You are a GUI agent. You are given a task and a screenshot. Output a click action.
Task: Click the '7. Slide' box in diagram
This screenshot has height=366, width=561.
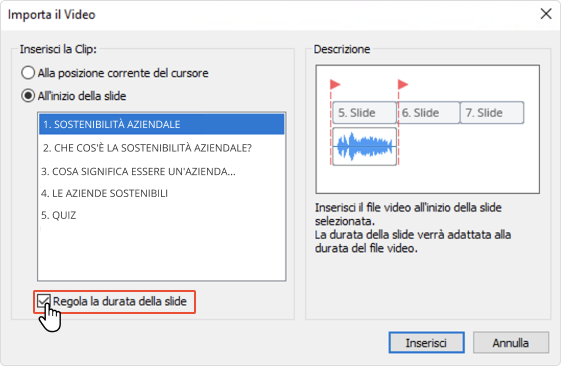[x=492, y=113]
